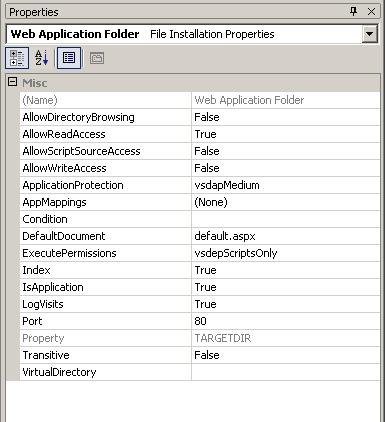Select the Transitive property label

[46, 355]
